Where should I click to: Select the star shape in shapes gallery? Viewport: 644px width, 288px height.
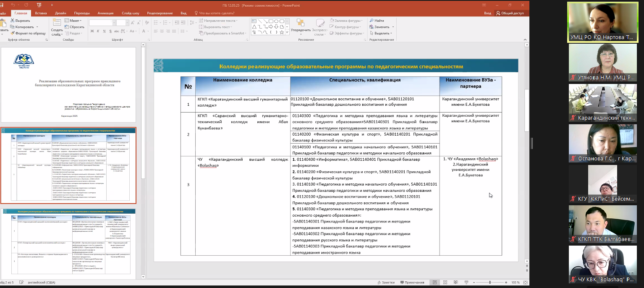[x=282, y=32]
